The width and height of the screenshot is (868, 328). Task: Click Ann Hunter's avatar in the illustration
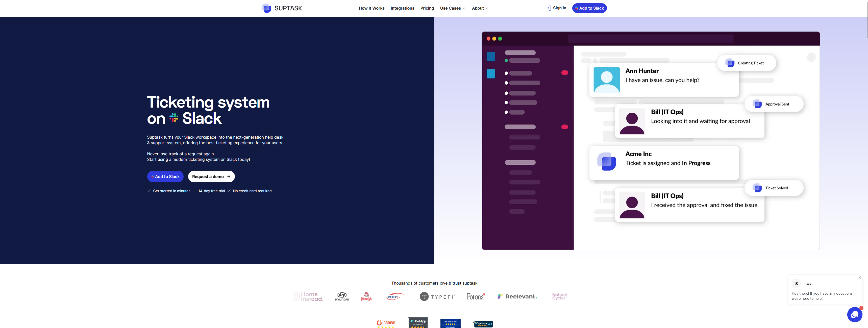tap(606, 80)
